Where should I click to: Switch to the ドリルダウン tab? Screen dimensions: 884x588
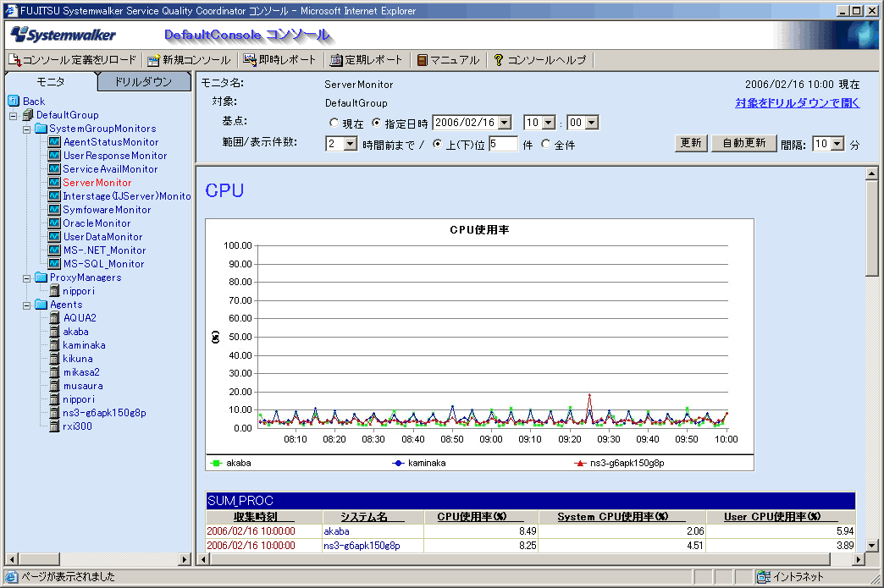tap(144, 82)
